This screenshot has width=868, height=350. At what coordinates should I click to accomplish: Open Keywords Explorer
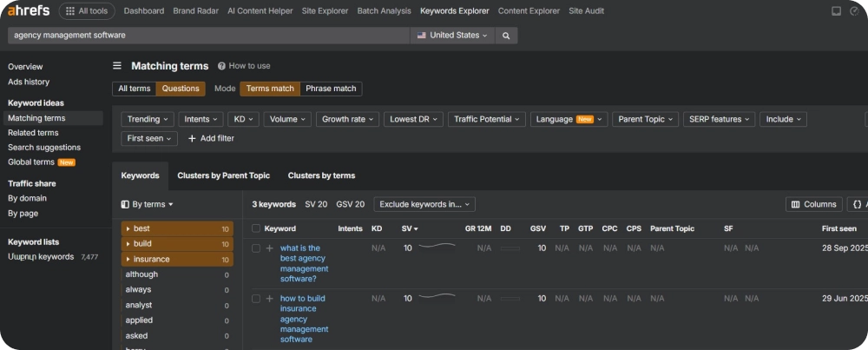[x=455, y=11]
